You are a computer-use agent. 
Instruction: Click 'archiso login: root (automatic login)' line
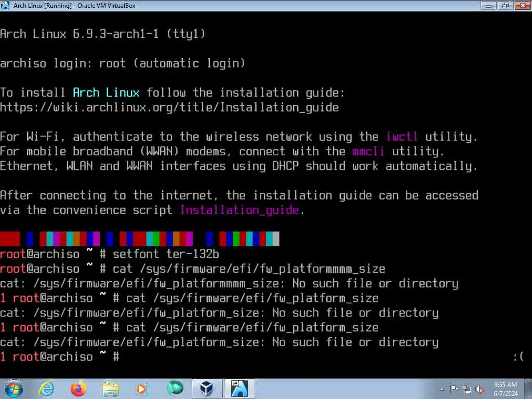123,63
